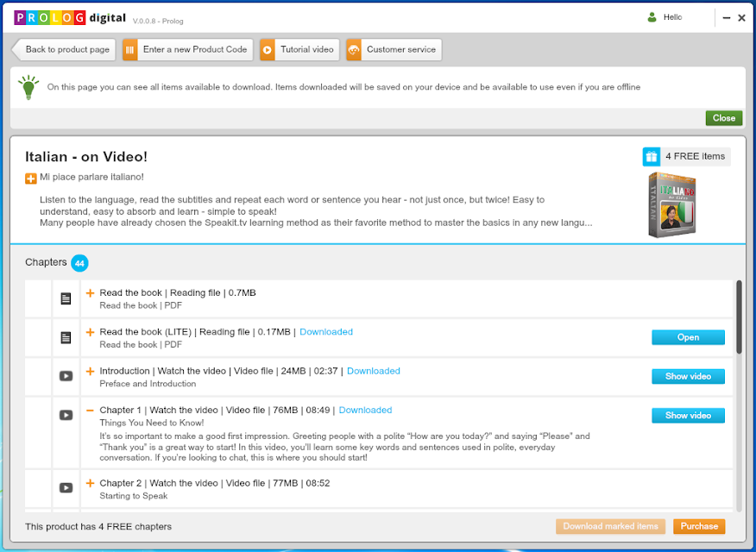Click the Chapters count badge 44
The width and height of the screenshot is (756, 552).
79,263
